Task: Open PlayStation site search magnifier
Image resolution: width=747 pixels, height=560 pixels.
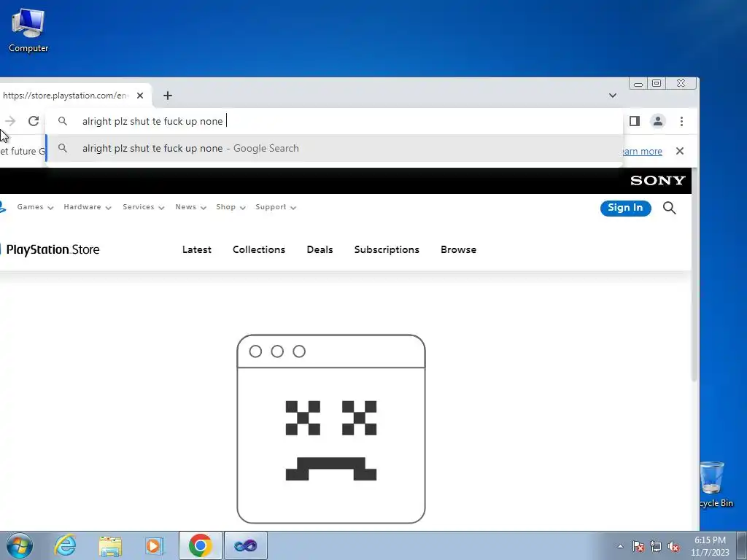Action: click(670, 208)
